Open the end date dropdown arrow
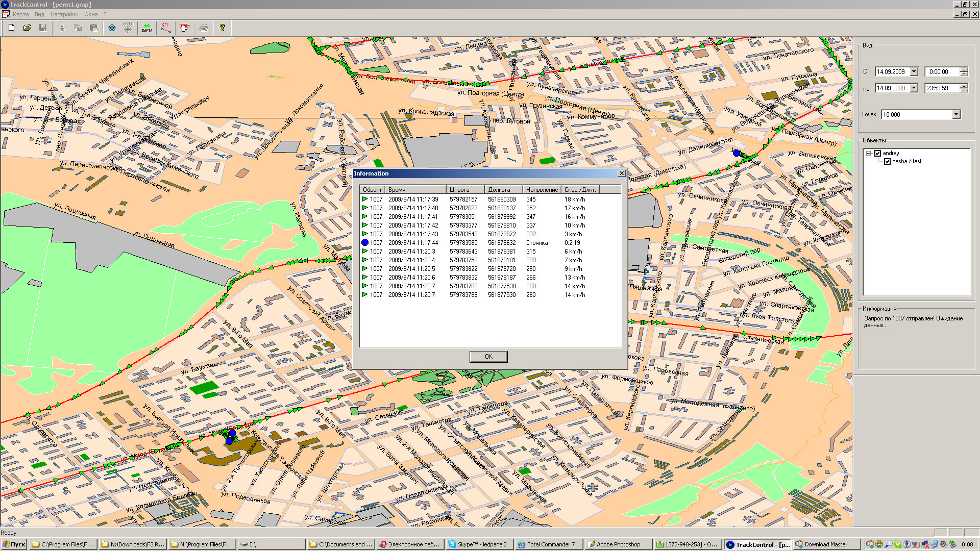This screenshot has width=980, height=551. point(914,88)
